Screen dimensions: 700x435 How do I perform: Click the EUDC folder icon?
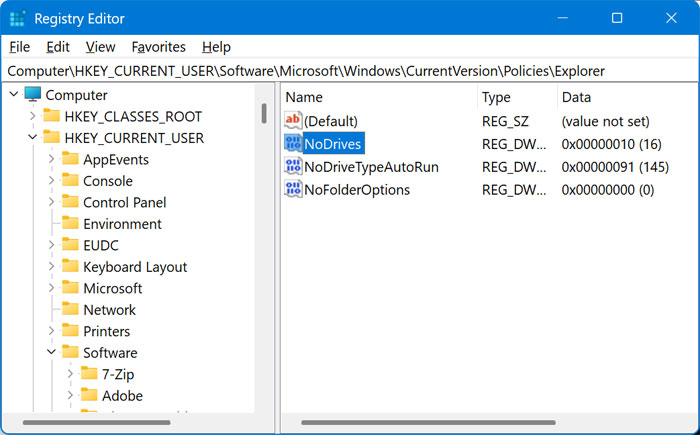coord(70,244)
